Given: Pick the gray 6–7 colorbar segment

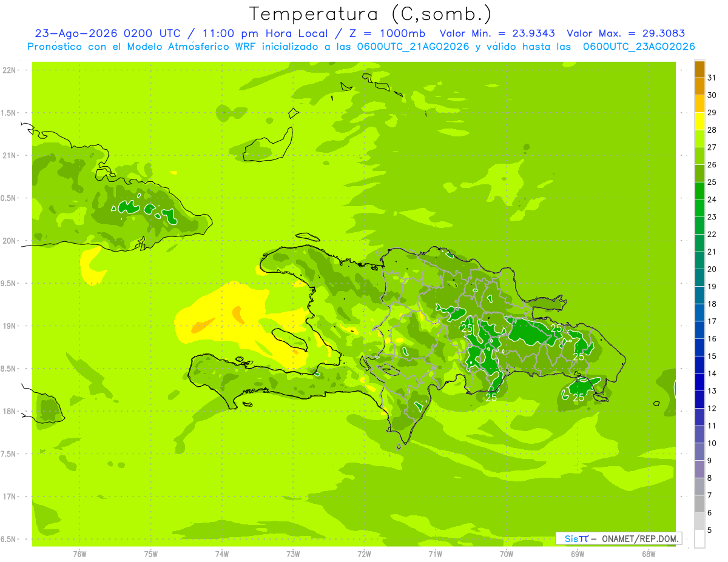Looking at the screenshot, I should click(699, 504).
